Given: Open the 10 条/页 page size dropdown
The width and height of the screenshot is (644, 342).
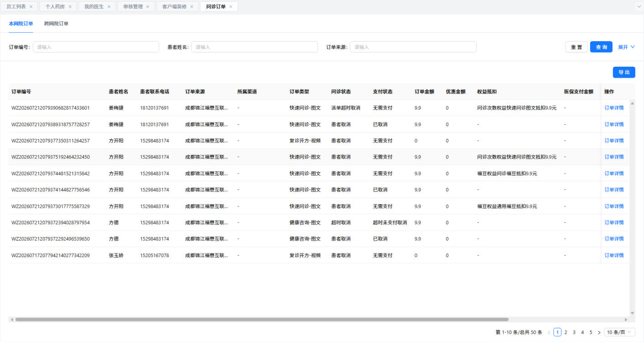Looking at the screenshot, I should point(619,332).
